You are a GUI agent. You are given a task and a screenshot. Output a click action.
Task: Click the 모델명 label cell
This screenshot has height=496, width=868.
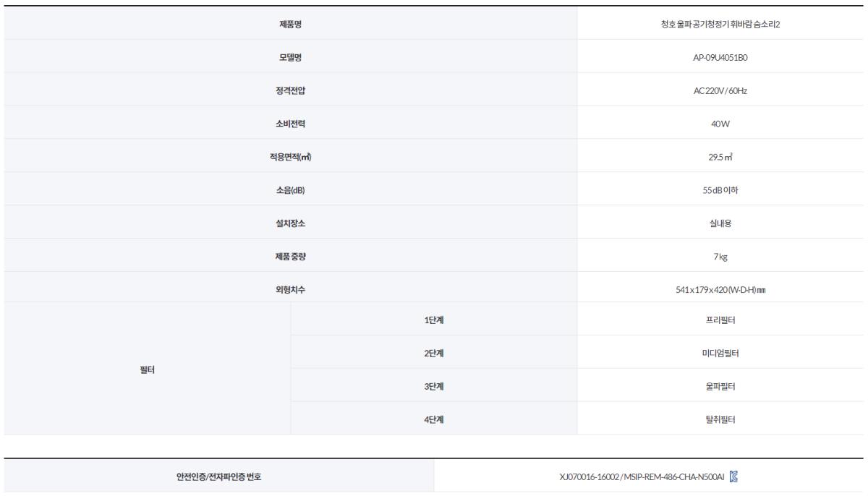click(290, 57)
